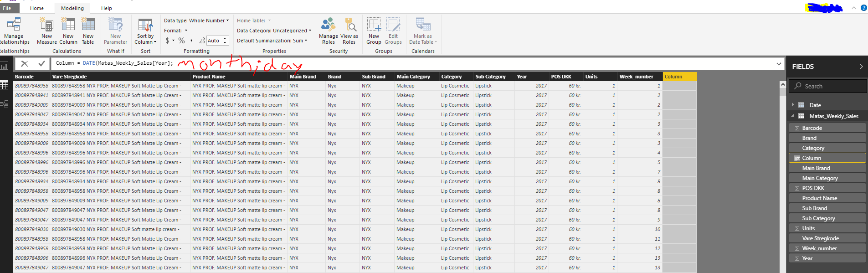Image resolution: width=868 pixels, height=273 pixels.
Task: Expand the formula bar chevron
Action: (x=779, y=64)
